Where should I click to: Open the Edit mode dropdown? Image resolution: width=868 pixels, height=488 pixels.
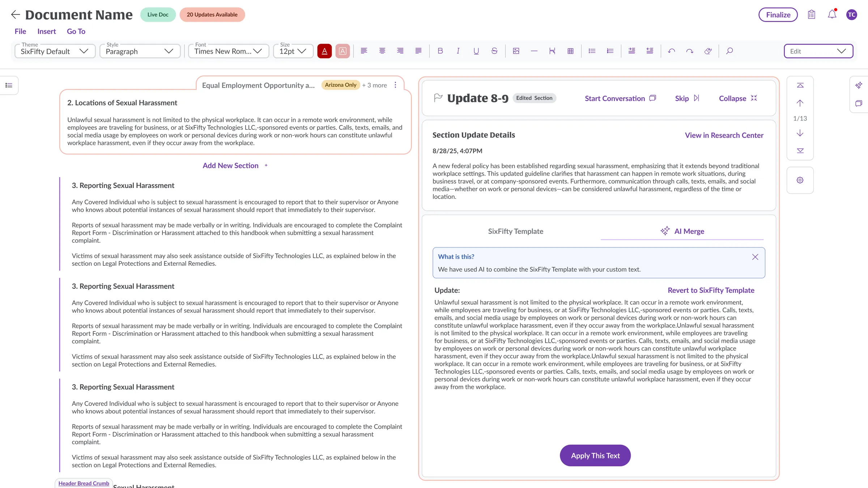pyautogui.click(x=818, y=51)
